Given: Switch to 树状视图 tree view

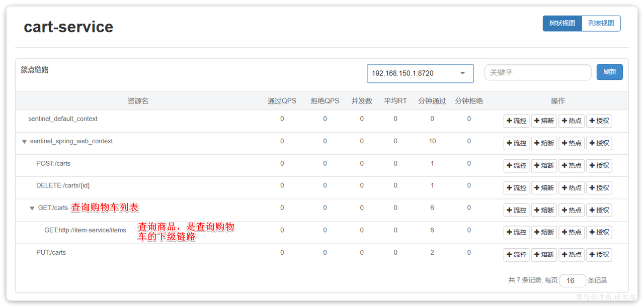Looking at the screenshot, I should coord(562,23).
